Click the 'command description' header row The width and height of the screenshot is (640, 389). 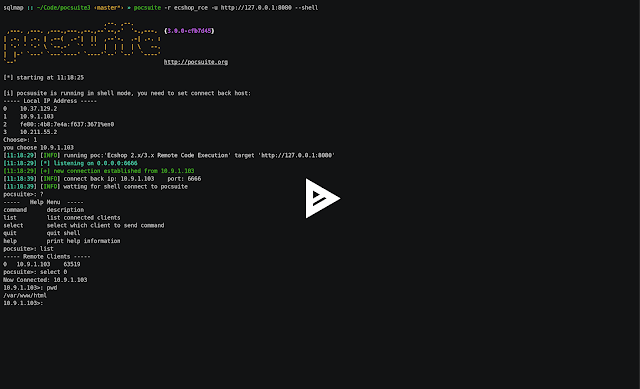[44, 210]
